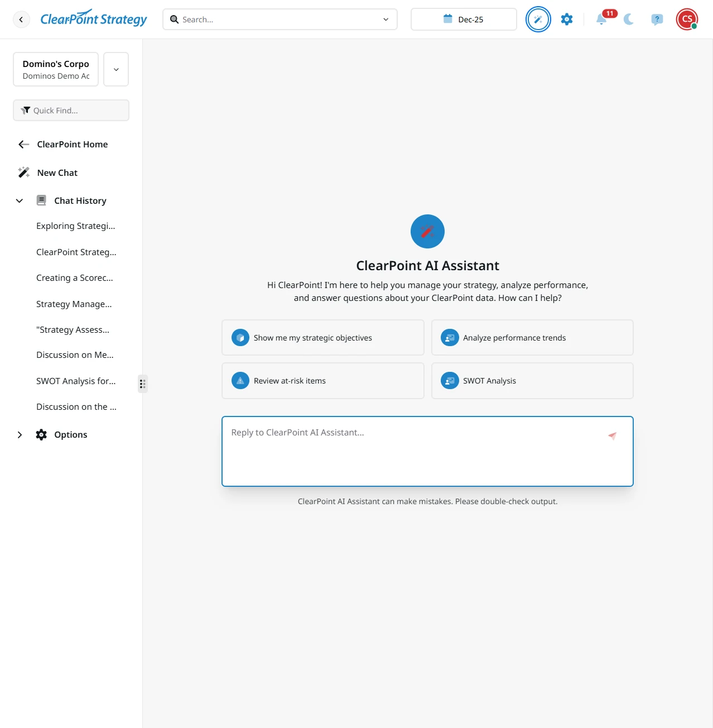Click into the Search field
Viewport: 713px width, 728px height.
[280, 20]
